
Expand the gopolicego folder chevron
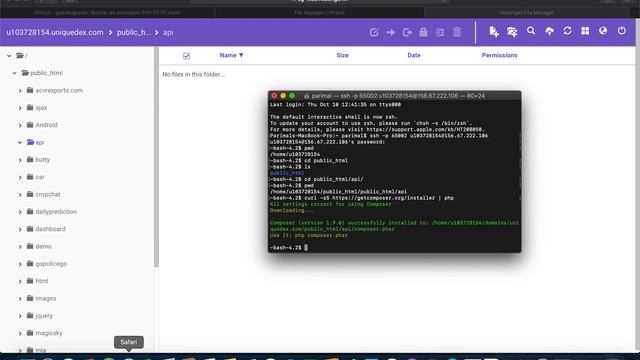tap(20, 264)
